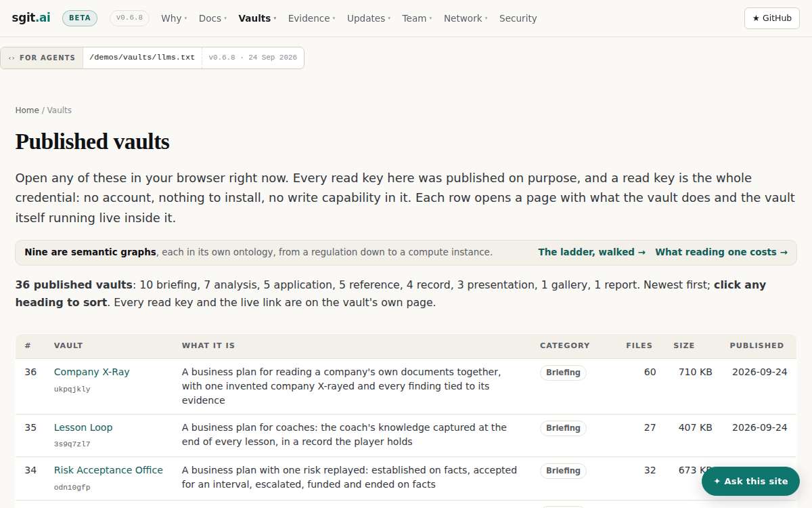Open the Ask this site assistant
812x508 pixels.
coord(750,481)
